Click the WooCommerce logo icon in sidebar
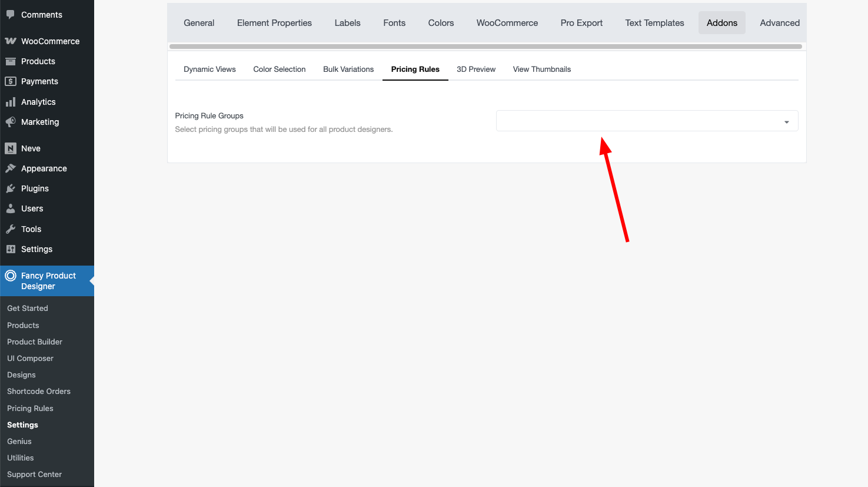 click(x=10, y=41)
